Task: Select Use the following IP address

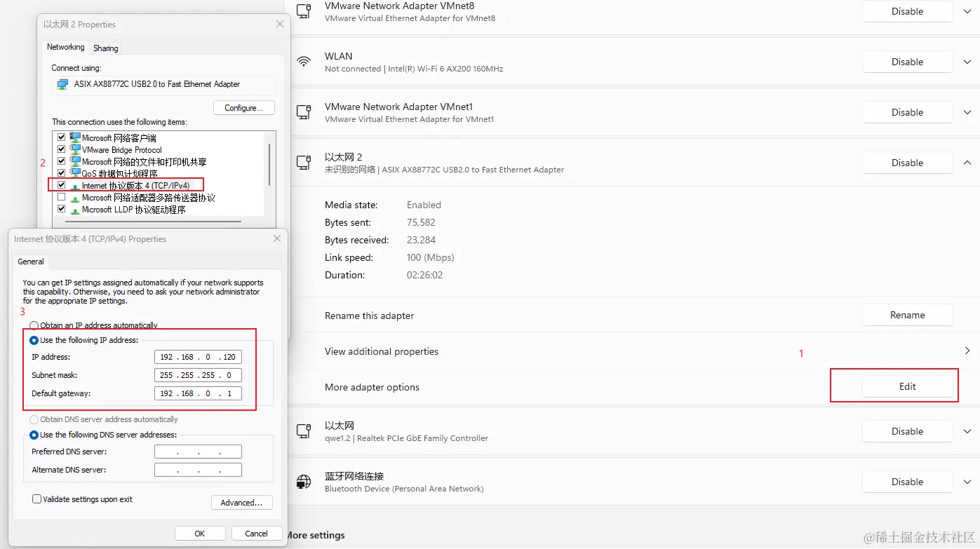Action: [x=34, y=340]
